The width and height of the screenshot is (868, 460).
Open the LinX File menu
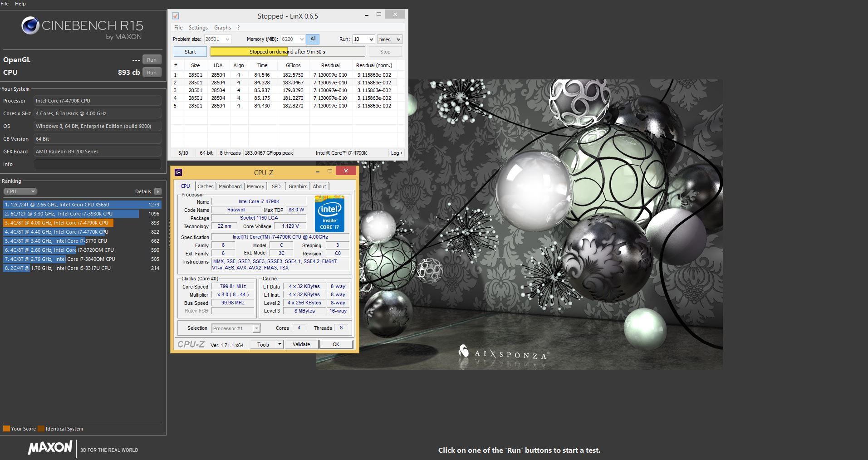pos(178,28)
